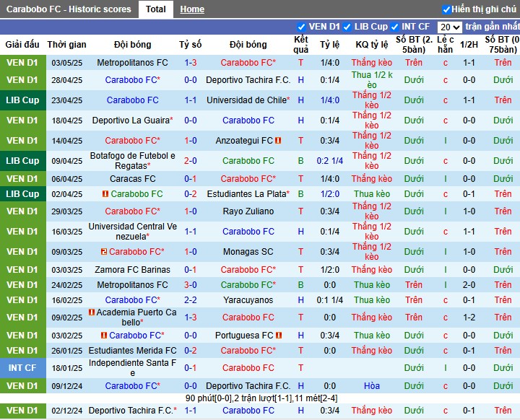Click the 0-2 score versus Estudiantes La Plata
The width and height of the screenshot is (520, 420).
pyautogui.click(x=191, y=194)
